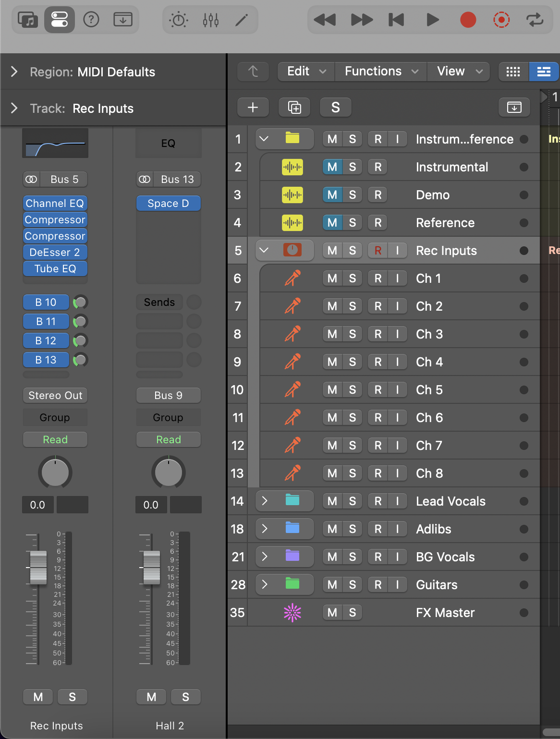Image resolution: width=560 pixels, height=739 pixels.
Task: Solo the Lead Vocals track
Action: point(352,501)
